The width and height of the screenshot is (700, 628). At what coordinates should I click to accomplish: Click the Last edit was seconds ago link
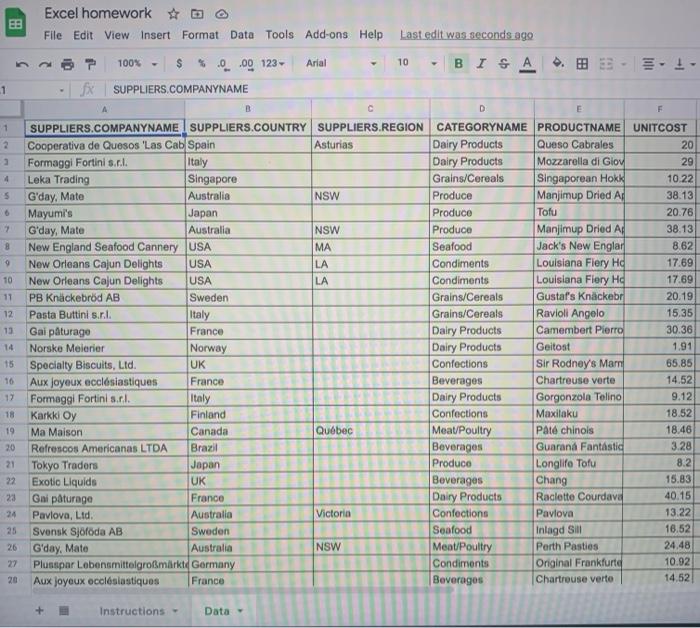[x=466, y=35]
